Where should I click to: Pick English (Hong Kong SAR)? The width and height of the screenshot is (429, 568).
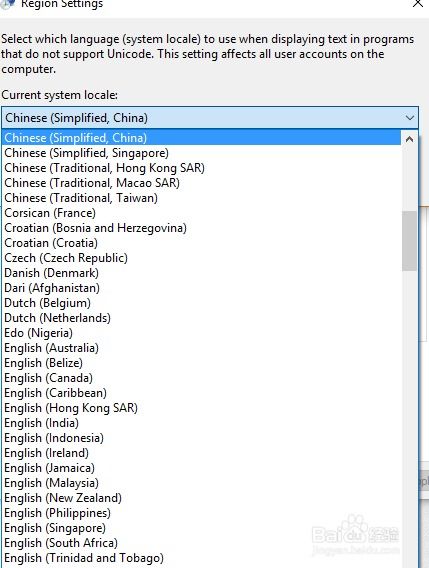point(202,408)
